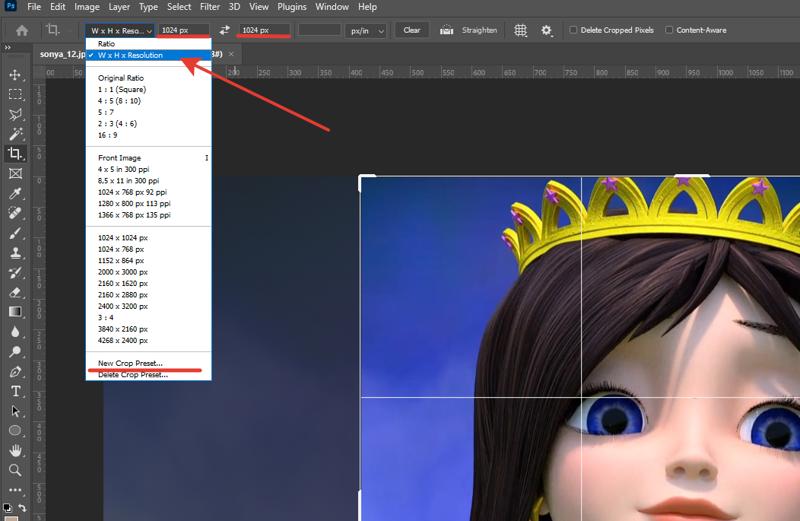This screenshot has height=521, width=800.
Task: Open the Plugins menu
Action: [x=291, y=7]
